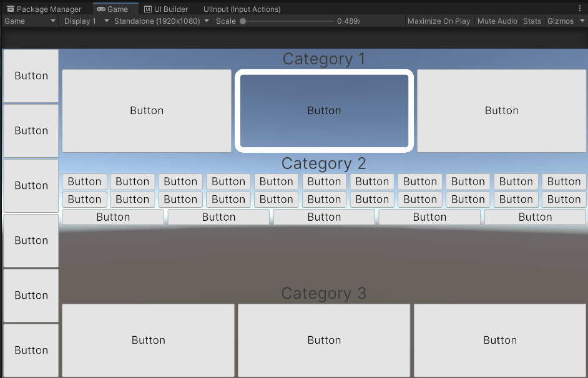Viewport: 588px width, 378px height.
Task: Open the Display 1 dropdown
Action: [86, 21]
